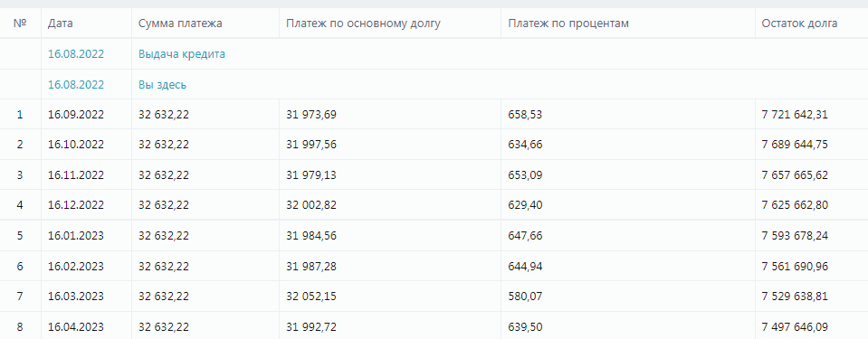Select the 'Дата' column header

coord(61,24)
